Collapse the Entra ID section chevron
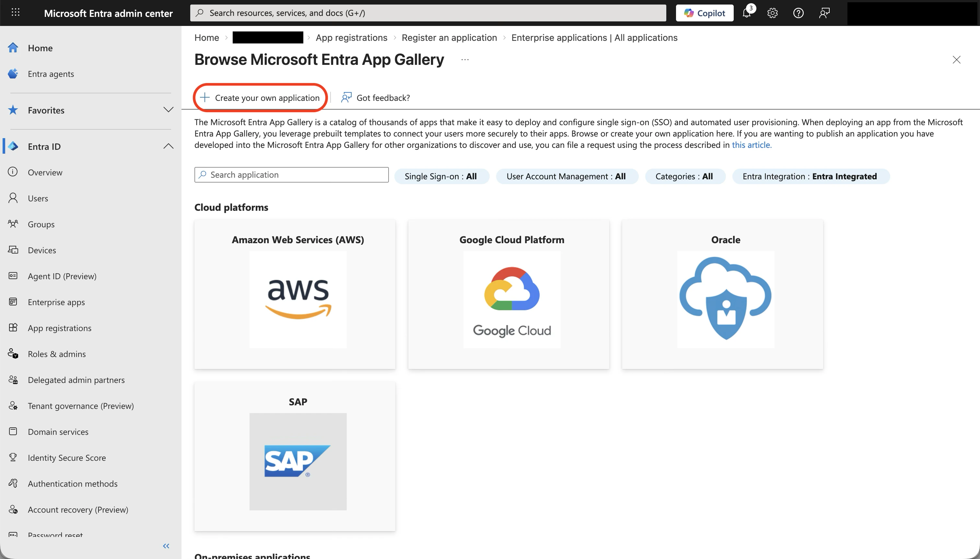Screen dimensions: 980x559 click(168, 146)
